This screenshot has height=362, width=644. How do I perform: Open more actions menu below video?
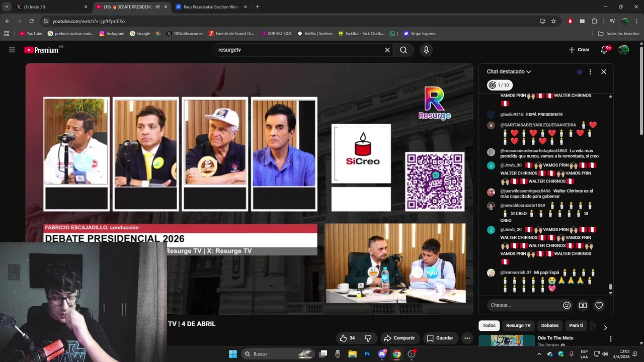pyautogui.click(x=467, y=338)
